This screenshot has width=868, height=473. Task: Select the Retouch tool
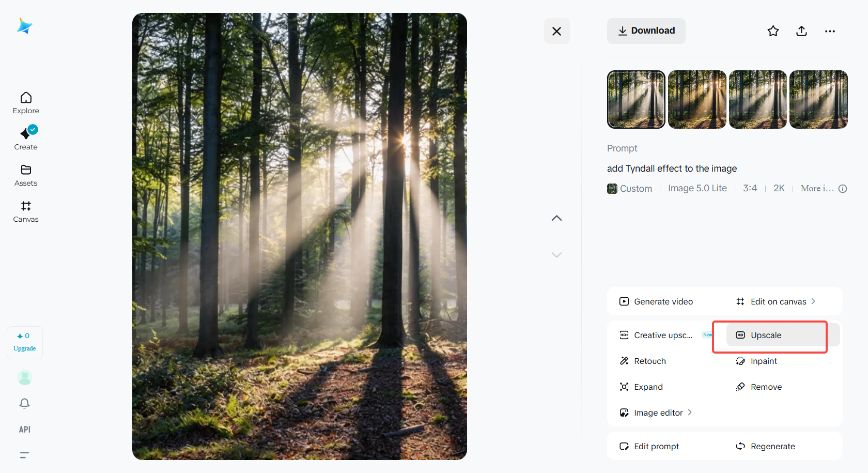point(643,361)
